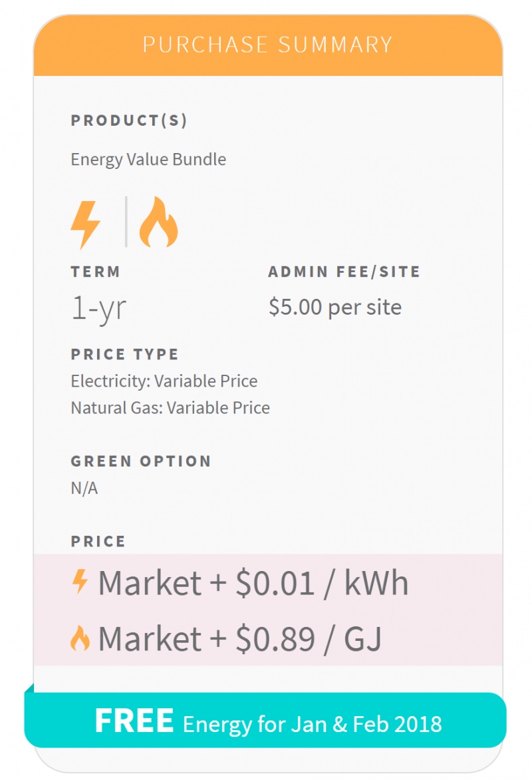The height and width of the screenshot is (780, 532).
Task: Click Electricity: Variable Price text
Action: (164, 381)
